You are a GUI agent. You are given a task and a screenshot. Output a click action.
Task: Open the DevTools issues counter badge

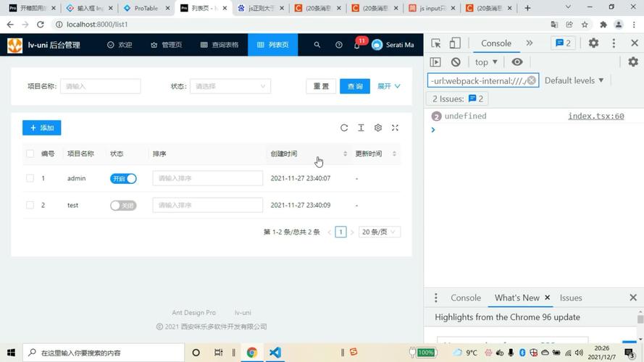point(563,43)
